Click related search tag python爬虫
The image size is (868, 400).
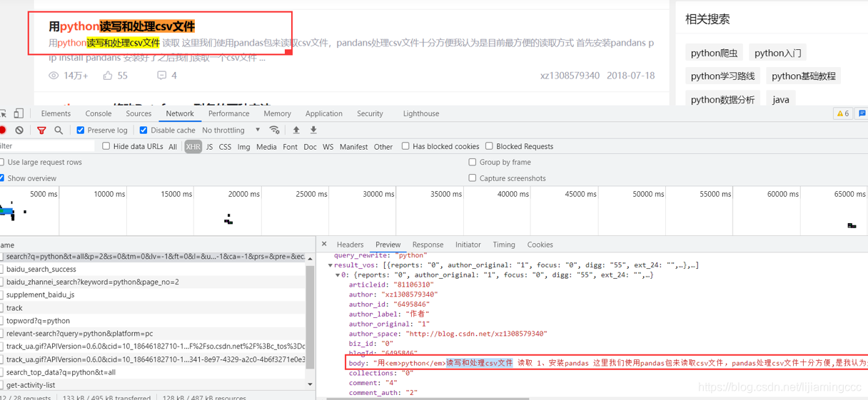714,53
